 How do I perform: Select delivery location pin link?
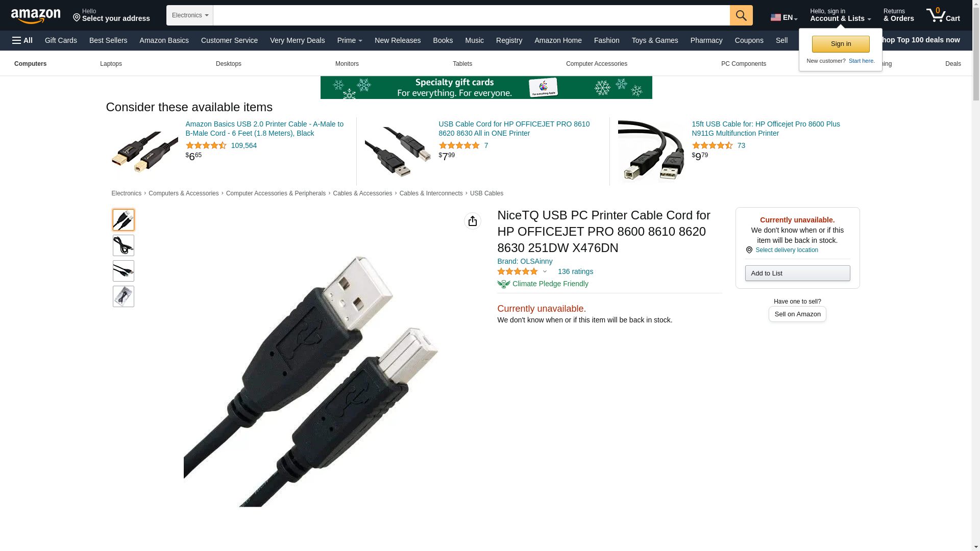coord(781,250)
